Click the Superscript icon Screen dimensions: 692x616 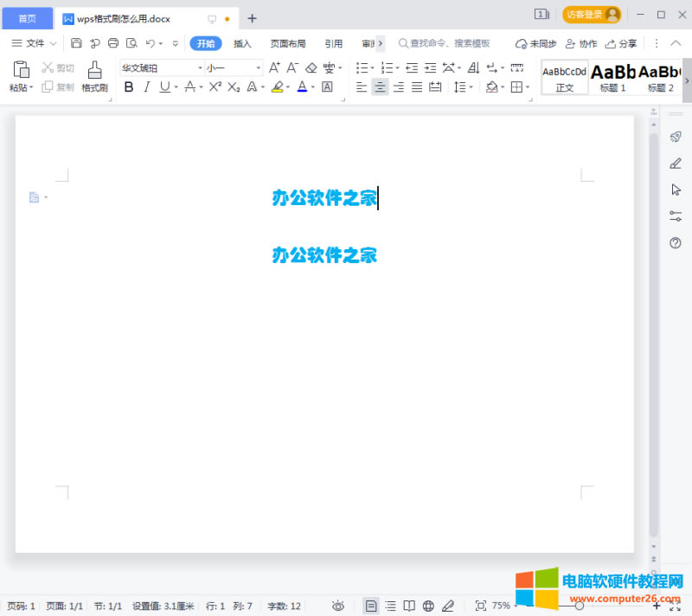pos(213,87)
